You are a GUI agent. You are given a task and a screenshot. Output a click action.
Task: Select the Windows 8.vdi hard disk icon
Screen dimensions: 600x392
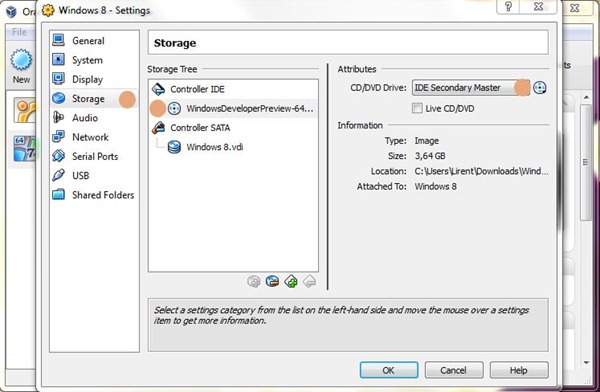(x=174, y=147)
